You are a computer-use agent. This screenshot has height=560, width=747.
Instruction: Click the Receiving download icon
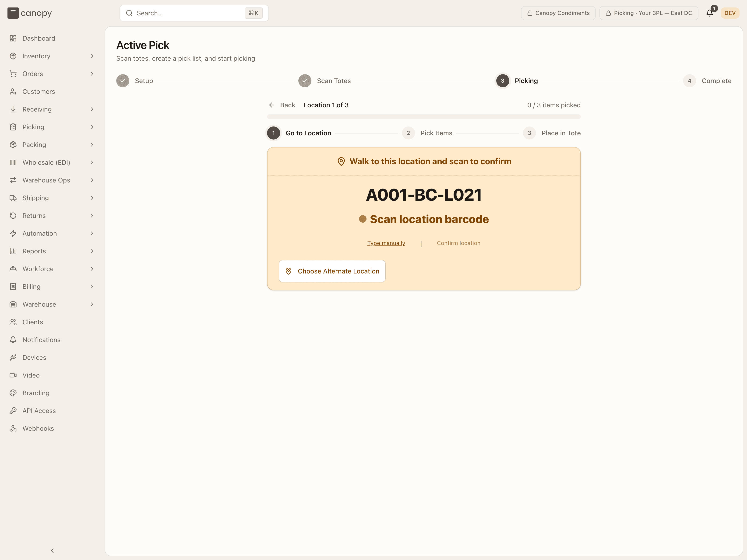tap(13, 109)
